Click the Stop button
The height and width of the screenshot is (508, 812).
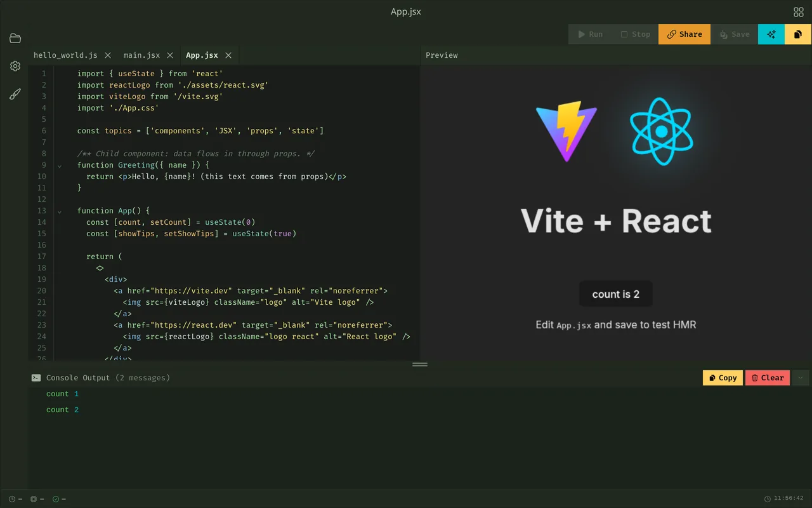(635, 34)
